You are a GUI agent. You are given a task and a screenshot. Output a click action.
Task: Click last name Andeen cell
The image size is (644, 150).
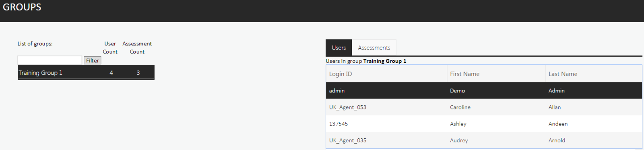pyautogui.click(x=558, y=124)
